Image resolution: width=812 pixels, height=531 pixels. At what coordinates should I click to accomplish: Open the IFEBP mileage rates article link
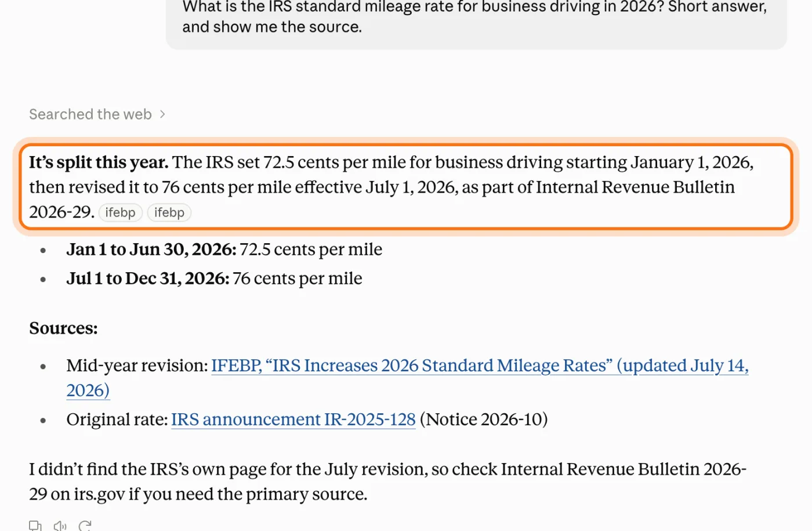pos(407,378)
